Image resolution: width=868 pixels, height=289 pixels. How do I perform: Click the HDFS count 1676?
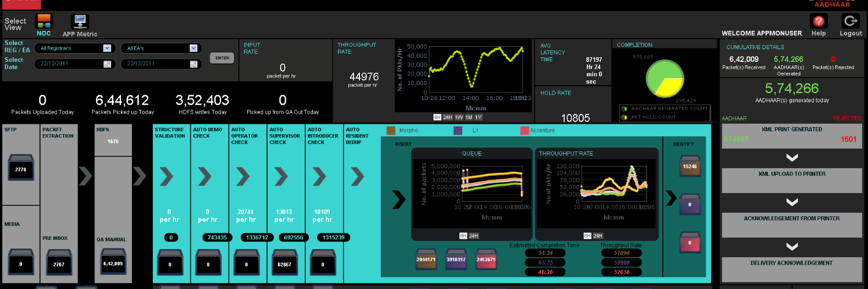coord(113,142)
